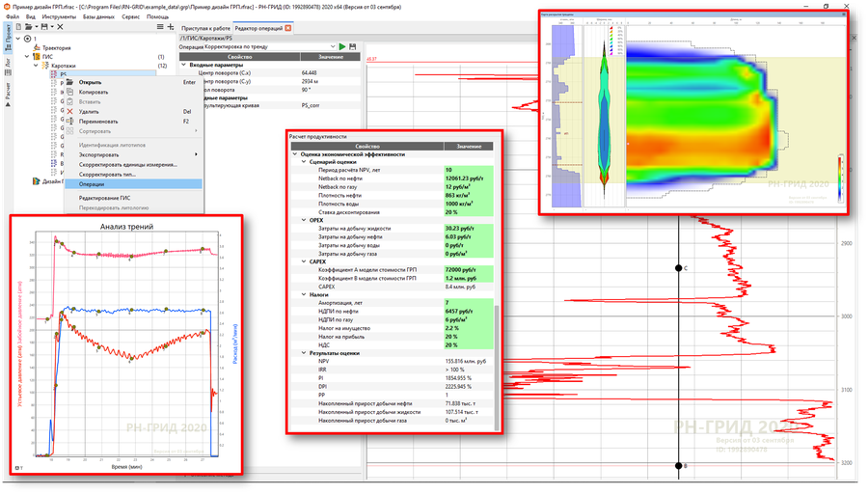Image resolution: width=868 pixels, height=494 pixels.
Task: Choose Редактирование ГИС in the context menu
Action: point(133,198)
